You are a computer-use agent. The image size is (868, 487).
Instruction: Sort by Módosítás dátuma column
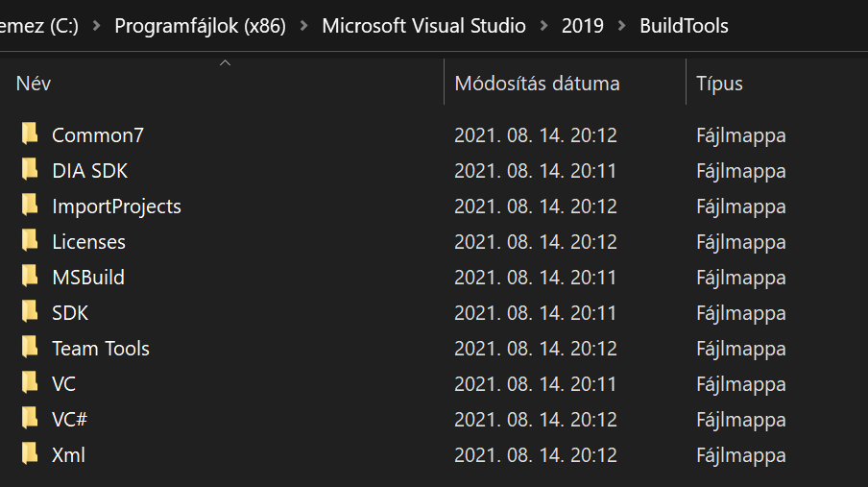click(565, 84)
